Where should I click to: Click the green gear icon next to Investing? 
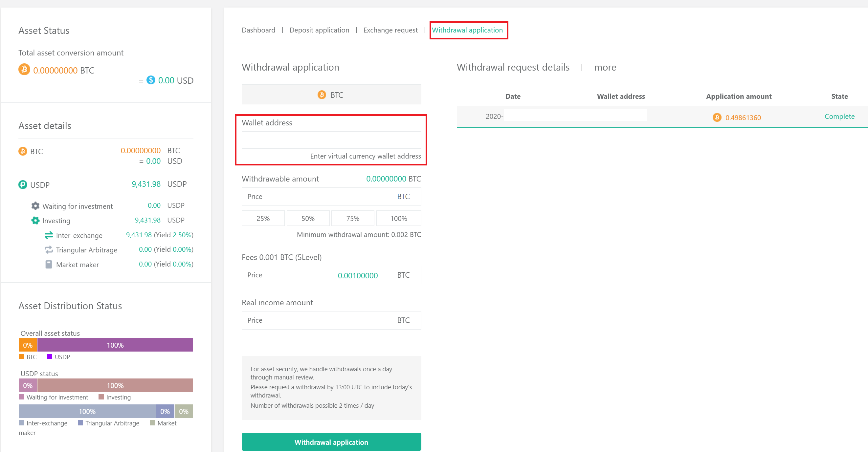click(x=35, y=220)
